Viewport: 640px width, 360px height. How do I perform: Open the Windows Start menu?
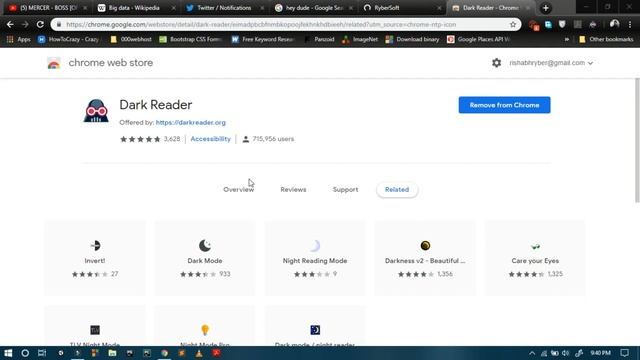tap(8, 353)
